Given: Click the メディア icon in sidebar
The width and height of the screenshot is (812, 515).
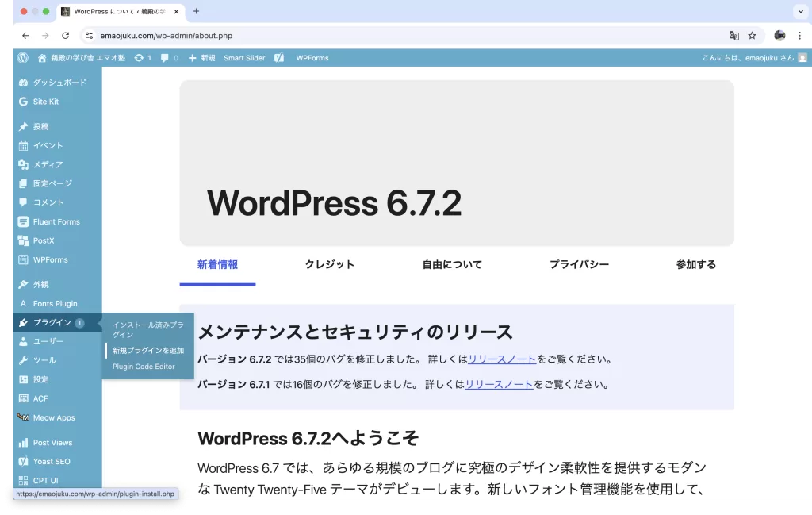Looking at the screenshot, I should [x=23, y=165].
